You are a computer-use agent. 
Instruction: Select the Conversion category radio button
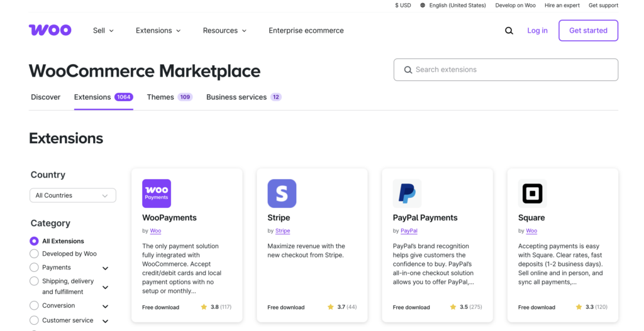point(34,306)
